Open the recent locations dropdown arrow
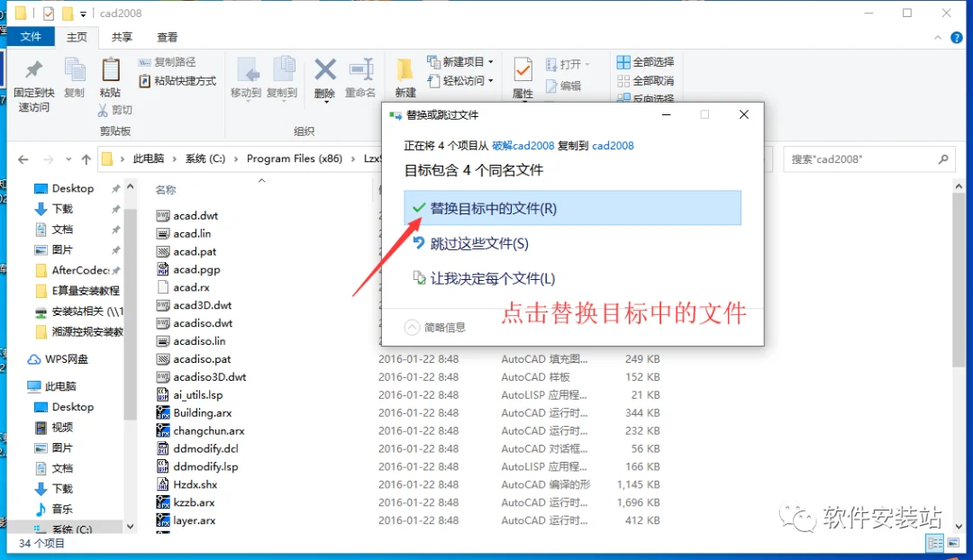 (x=68, y=159)
